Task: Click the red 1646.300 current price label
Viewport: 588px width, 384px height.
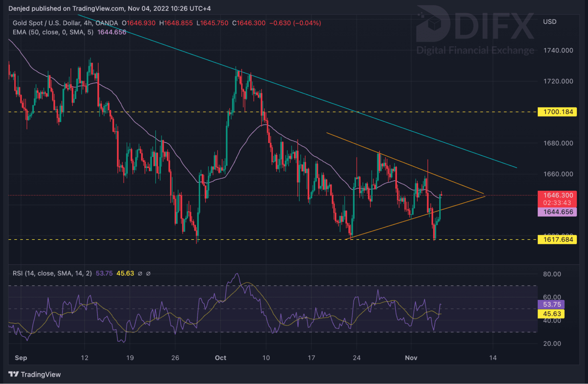Action: 557,195
